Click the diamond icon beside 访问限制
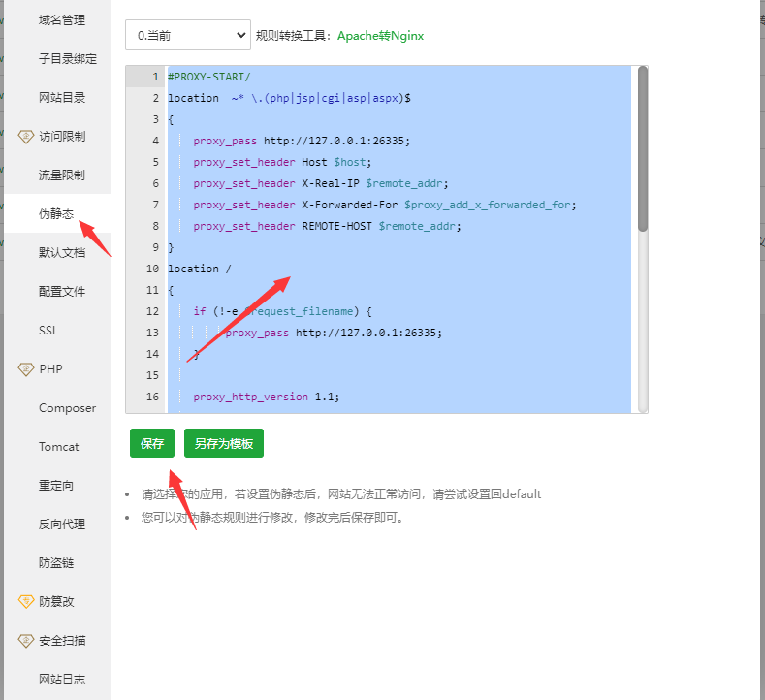 tap(26, 136)
